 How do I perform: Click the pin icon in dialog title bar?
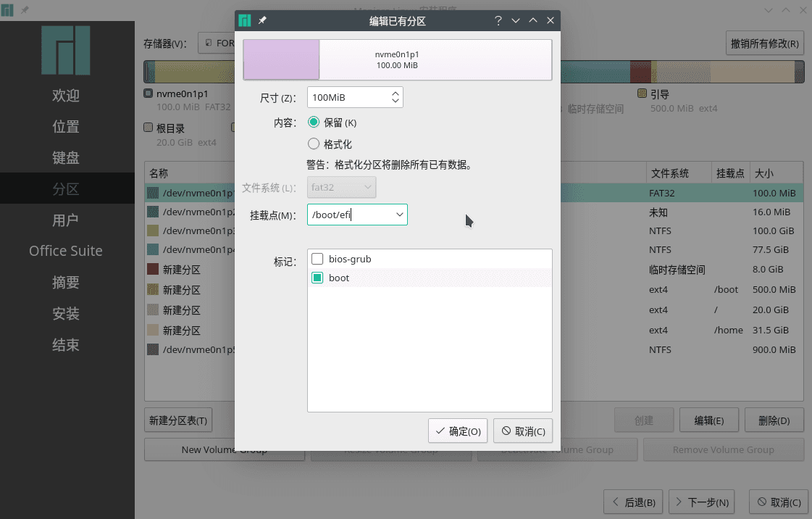coord(262,21)
